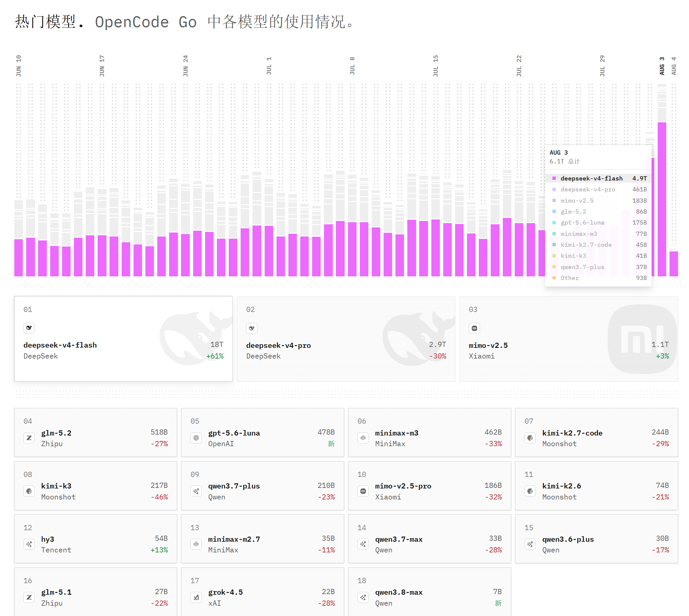Open the deepseek-v4-flash model card
689x616 pixels.
click(123, 339)
